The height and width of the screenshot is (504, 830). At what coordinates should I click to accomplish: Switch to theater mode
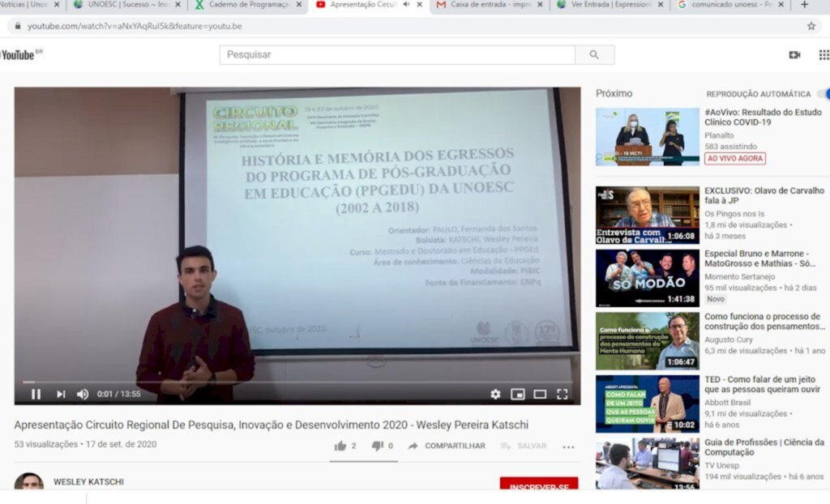540,394
